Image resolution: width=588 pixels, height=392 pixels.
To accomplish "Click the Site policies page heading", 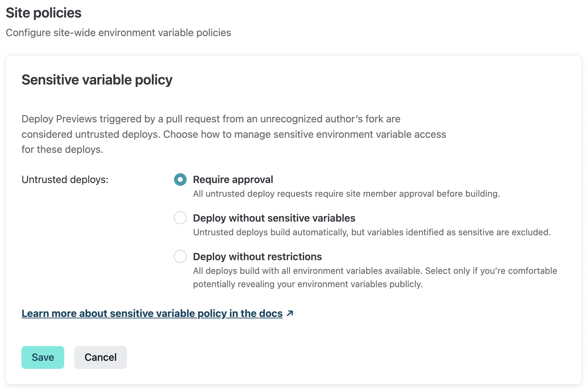I will (x=44, y=13).
